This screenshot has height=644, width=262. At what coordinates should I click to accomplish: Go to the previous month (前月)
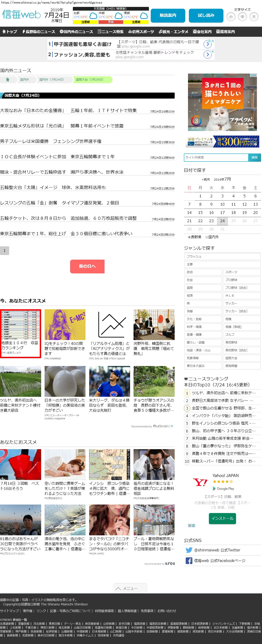206,179
